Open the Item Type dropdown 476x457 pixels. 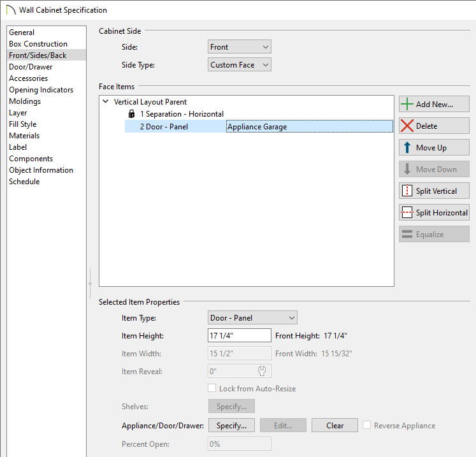pyautogui.click(x=252, y=317)
